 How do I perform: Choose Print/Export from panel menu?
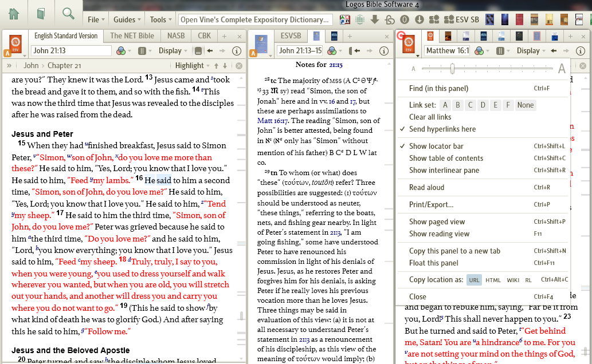click(x=431, y=204)
